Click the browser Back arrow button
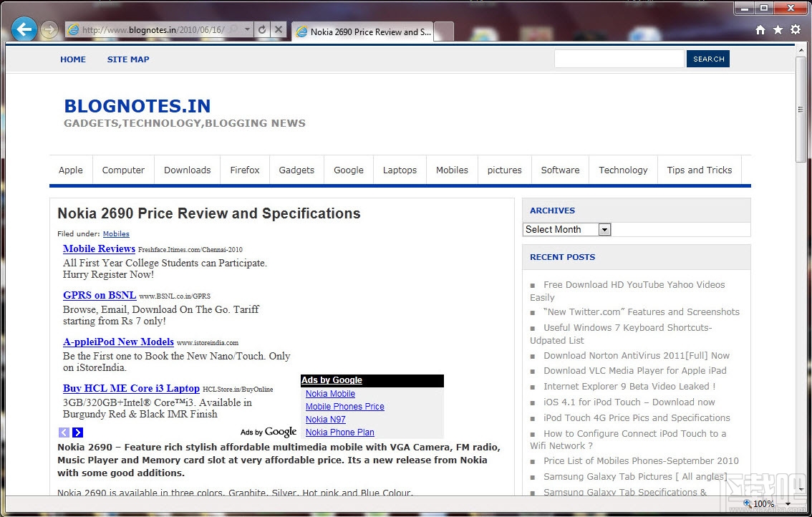812x517 pixels. click(x=24, y=29)
